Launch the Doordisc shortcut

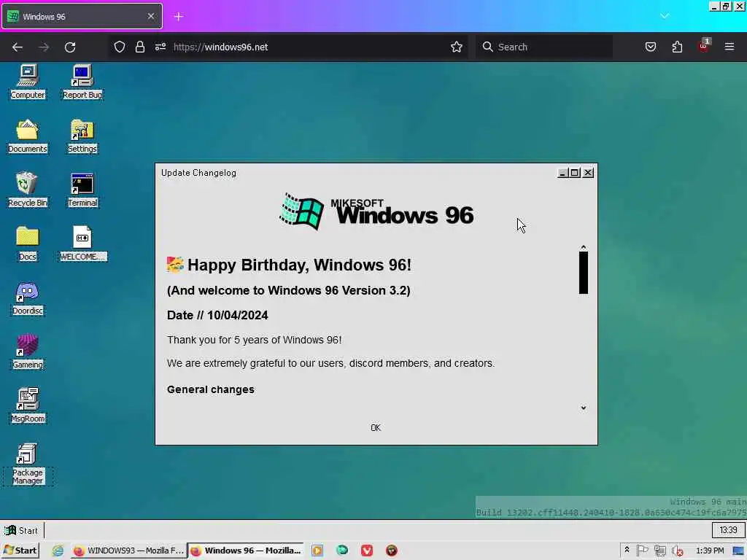(x=28, y=298)
